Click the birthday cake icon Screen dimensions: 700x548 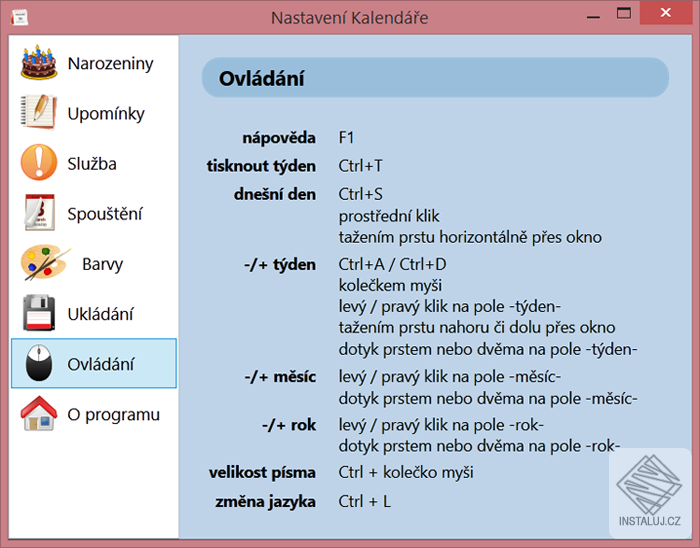pyautogui.click(x=39, y=62)
